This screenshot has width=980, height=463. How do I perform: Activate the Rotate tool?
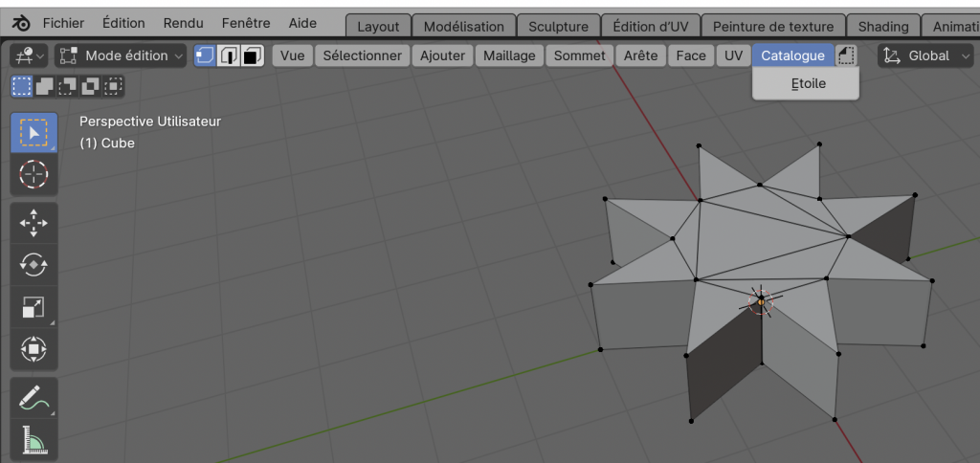point(33,265)
